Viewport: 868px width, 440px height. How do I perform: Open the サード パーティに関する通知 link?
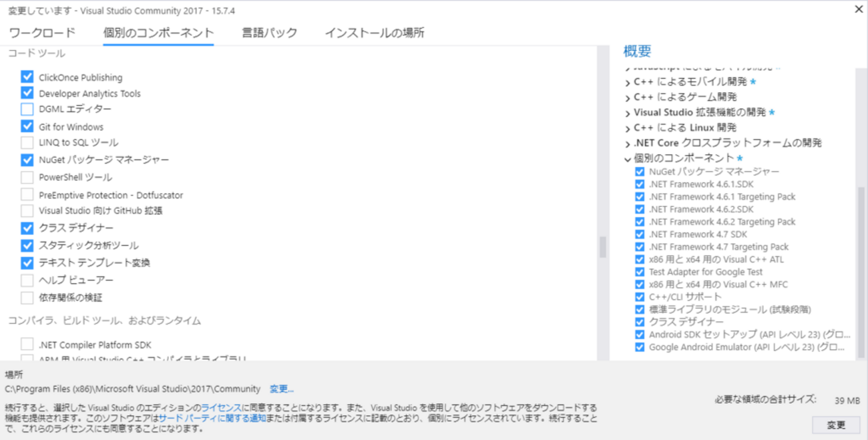212,418
